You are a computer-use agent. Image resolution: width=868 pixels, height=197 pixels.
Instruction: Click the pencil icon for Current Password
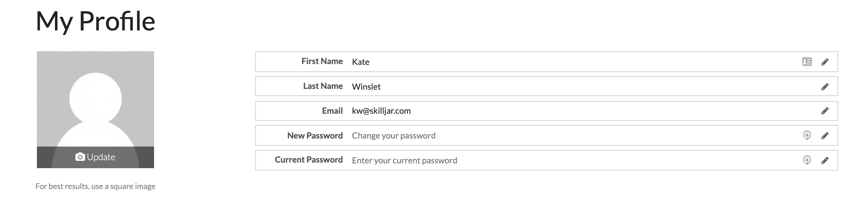[825, 161]
